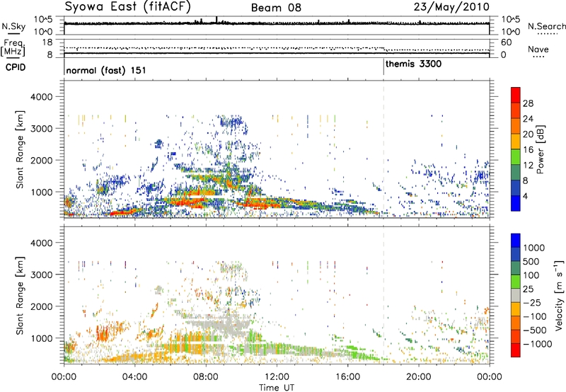Viewport: 566px width, 392px height.
Task: Click the '60' Nave axis value
Action: tap(506, 42)
